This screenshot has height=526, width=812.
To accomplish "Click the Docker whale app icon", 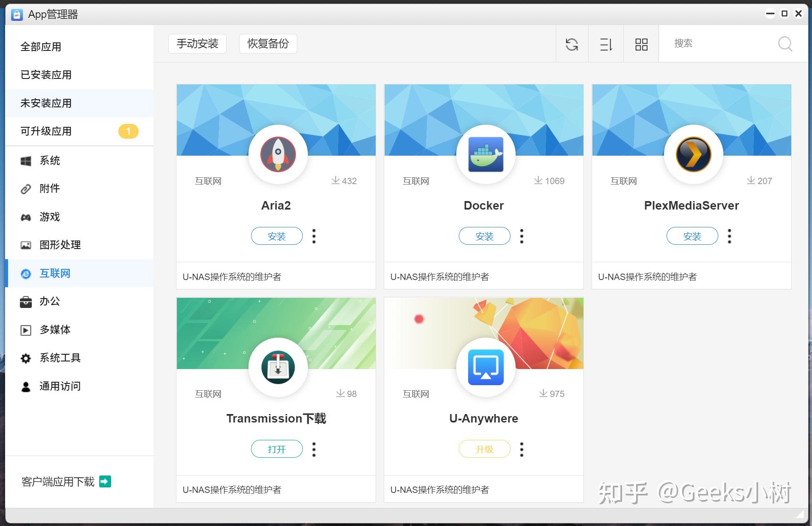I will tap(486, 154).
